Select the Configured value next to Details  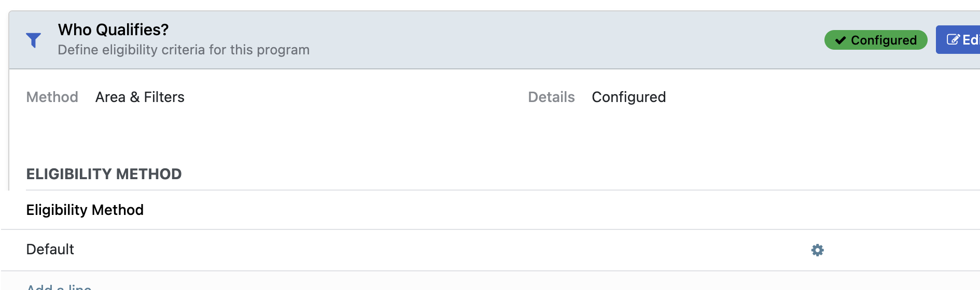[628, 97]
